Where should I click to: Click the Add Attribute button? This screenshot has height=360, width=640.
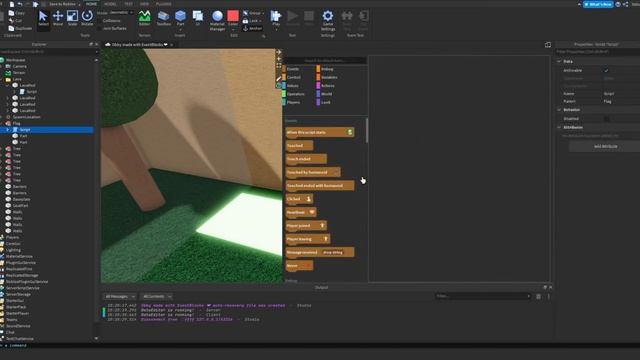[606, 146]
